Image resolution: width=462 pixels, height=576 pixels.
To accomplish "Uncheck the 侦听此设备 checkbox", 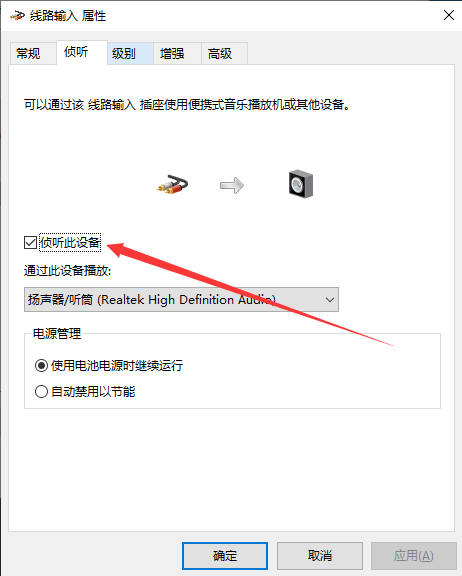I will click(x=30, y=242).
